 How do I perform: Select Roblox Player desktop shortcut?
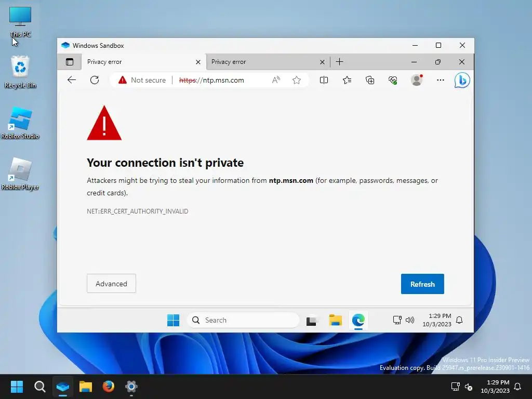tap(20, 174)
